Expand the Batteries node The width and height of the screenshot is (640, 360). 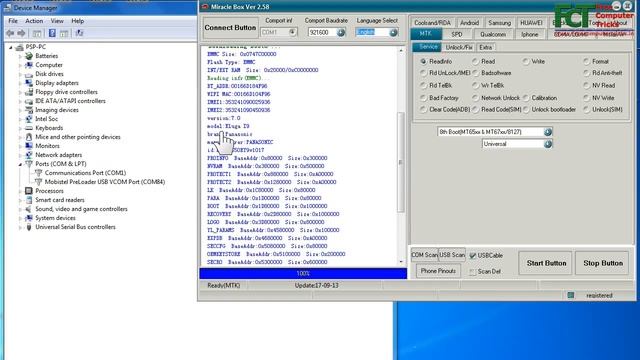[20, 56]
